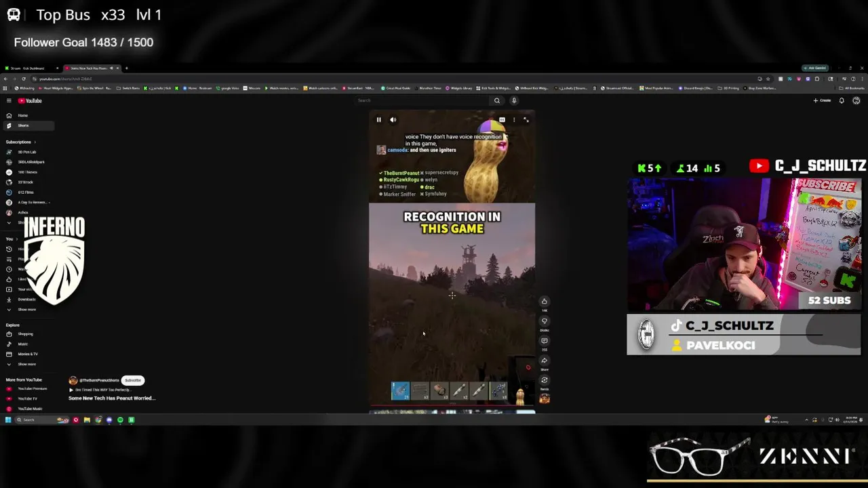The image size is (868, 488).
Task: Open the Spin the Wheel bookmark
Action: tap(94, 88)
